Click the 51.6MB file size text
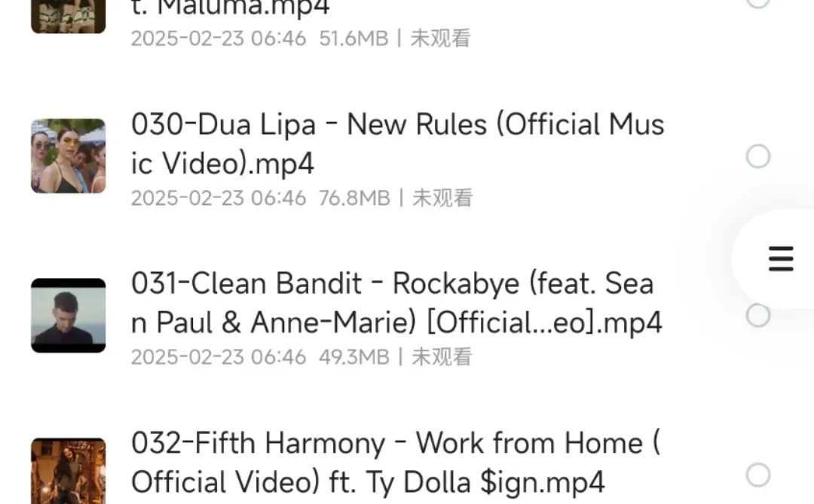814x504 pixels. [353, 38]
